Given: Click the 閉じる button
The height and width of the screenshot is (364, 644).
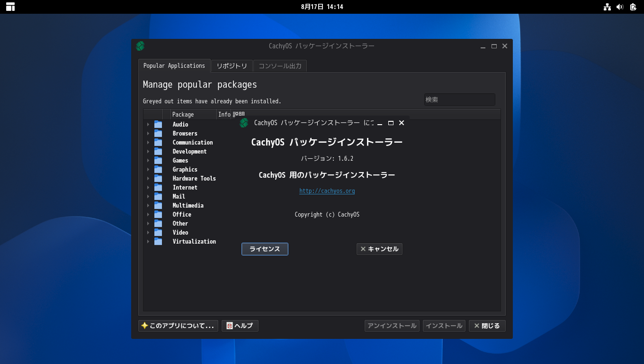Looking at the screenshot, I should click(487, 326).
